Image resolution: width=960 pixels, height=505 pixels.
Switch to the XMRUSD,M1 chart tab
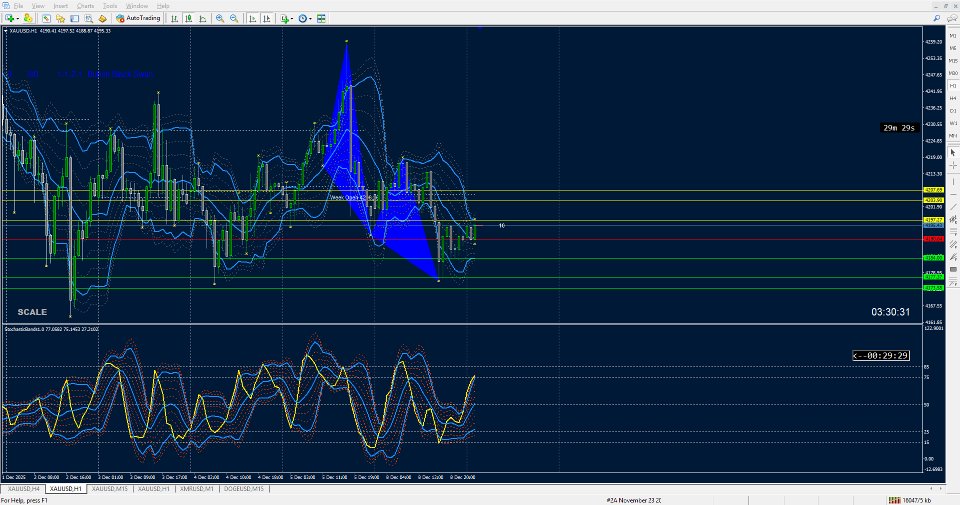pyautogui.click(x=197, y=488)
